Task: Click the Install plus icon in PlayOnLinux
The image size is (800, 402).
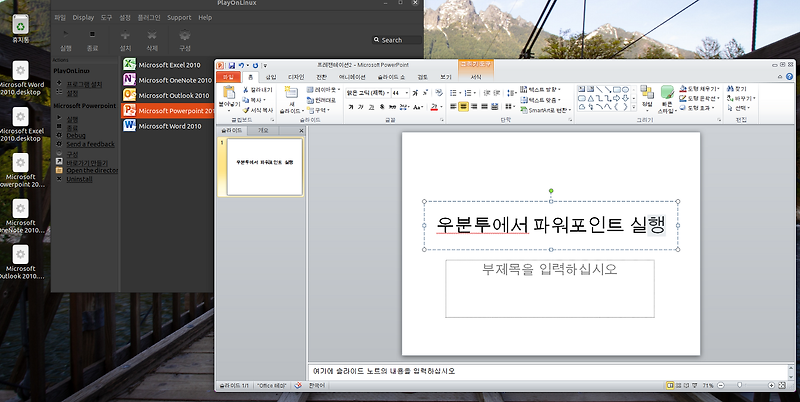Action: (125, 35)
